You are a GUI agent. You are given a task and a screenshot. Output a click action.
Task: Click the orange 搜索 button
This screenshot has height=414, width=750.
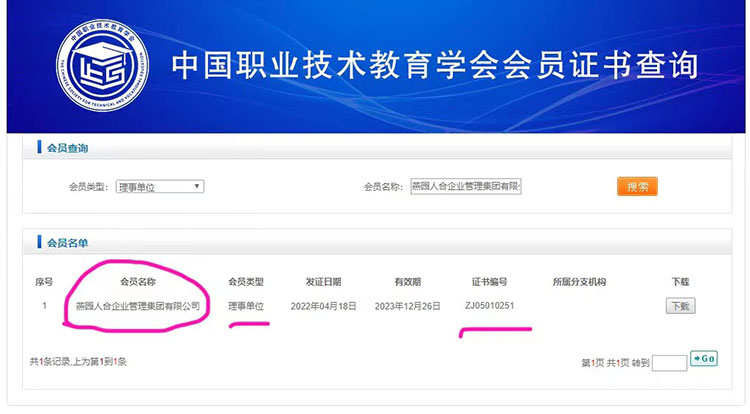tap(637, 186)
